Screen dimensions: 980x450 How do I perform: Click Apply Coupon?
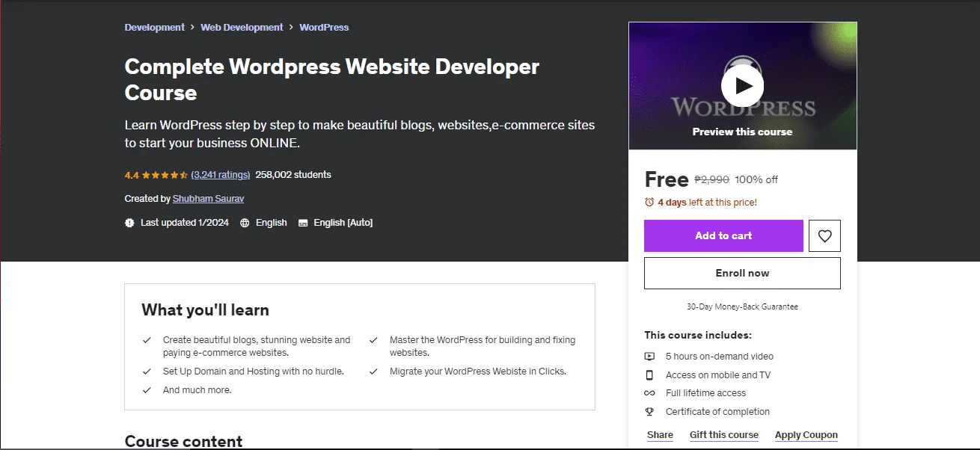(x=806, y=435)
